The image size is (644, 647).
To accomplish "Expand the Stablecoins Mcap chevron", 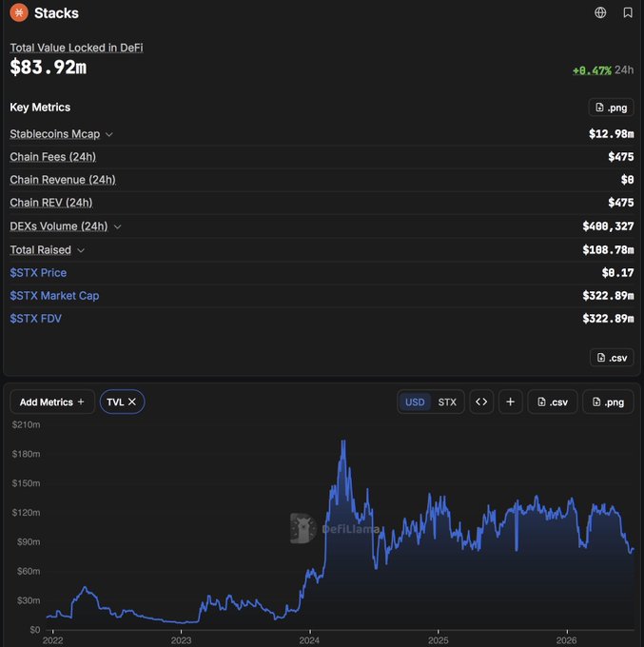I will (108, 134).
